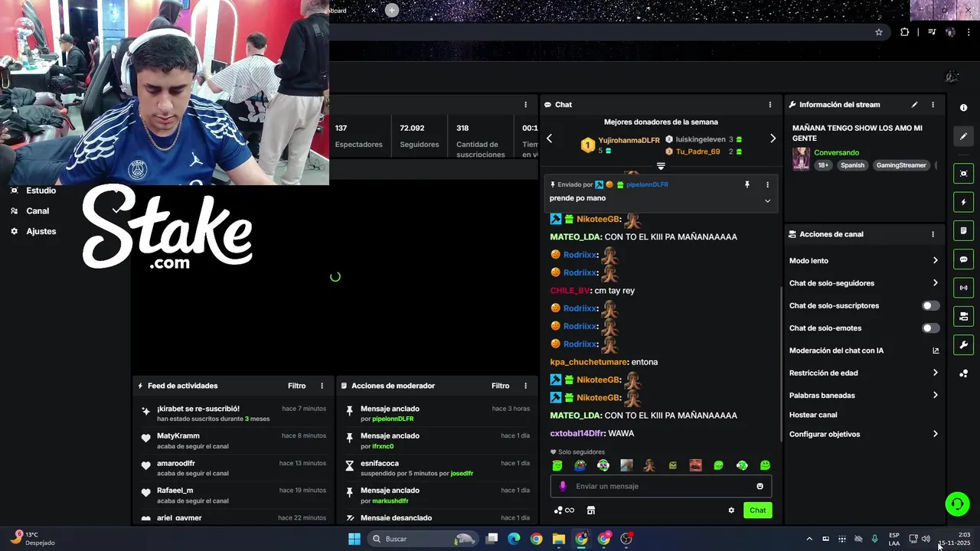Toggle the wrench stream info sidebar icon
The width and height of the screenshot is (980, 551).
(x=963, y=345)
